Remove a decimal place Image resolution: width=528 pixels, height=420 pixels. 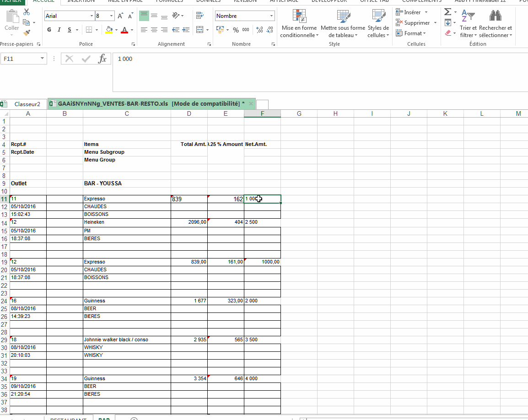270,30
